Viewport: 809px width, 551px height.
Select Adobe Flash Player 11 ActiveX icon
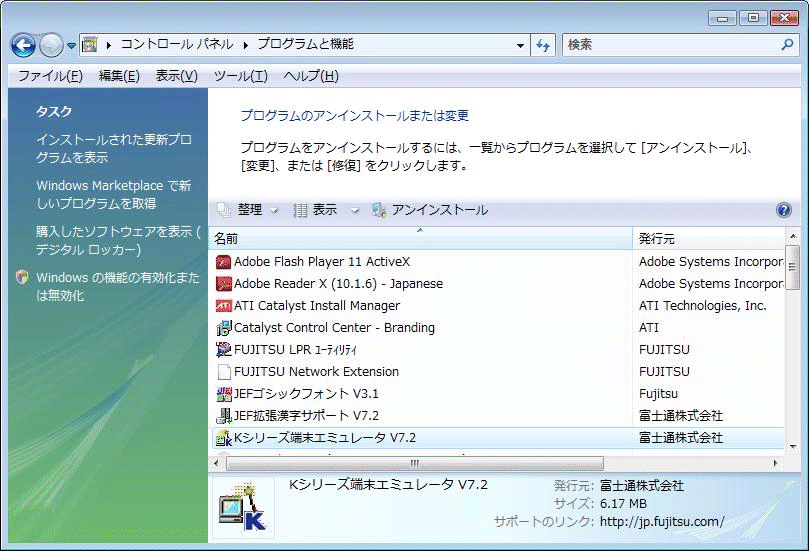click(223, 262)
